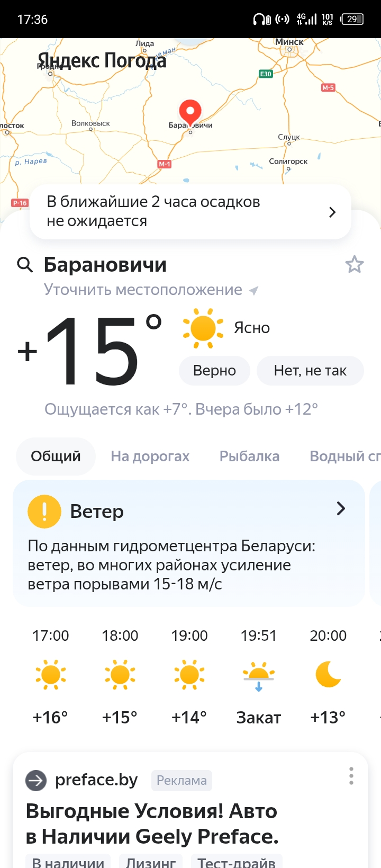Tap the search magnifier icon beside Барановичи
This screenshot has width=381, height=868.
click(25, 264)
